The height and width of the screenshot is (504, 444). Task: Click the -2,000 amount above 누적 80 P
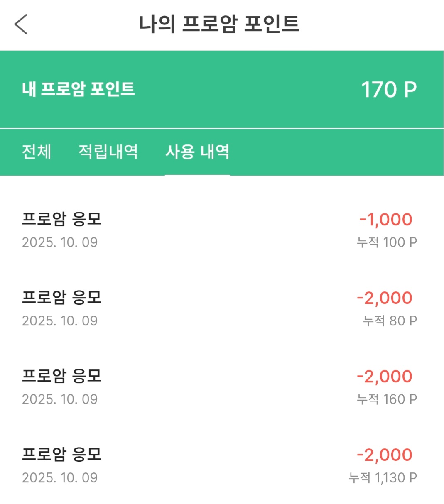click(385, 298)
